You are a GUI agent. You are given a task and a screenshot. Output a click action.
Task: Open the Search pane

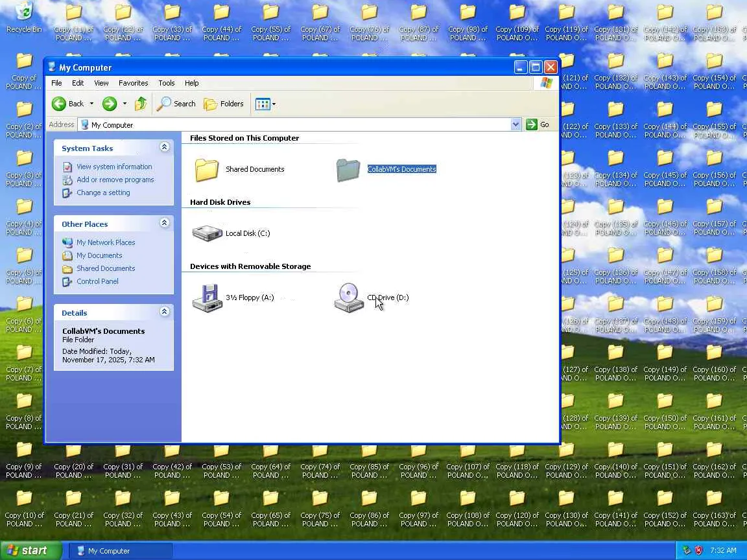pos(176,103)
